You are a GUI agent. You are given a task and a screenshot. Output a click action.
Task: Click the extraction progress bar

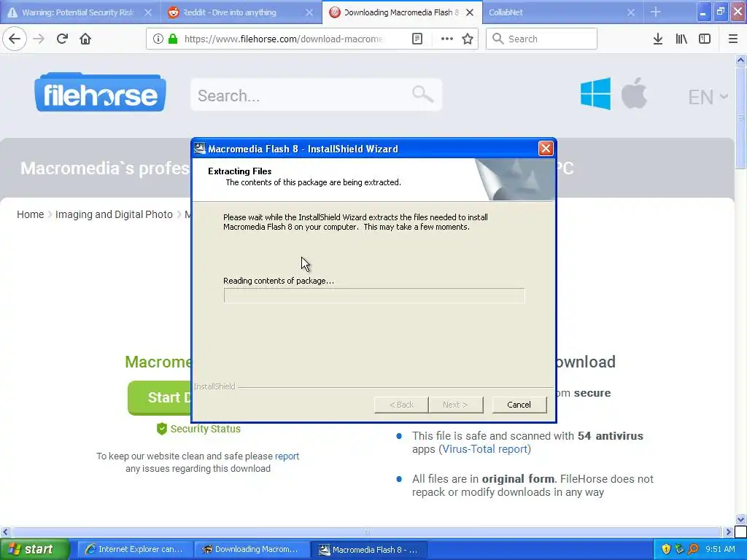click(374, 295)
